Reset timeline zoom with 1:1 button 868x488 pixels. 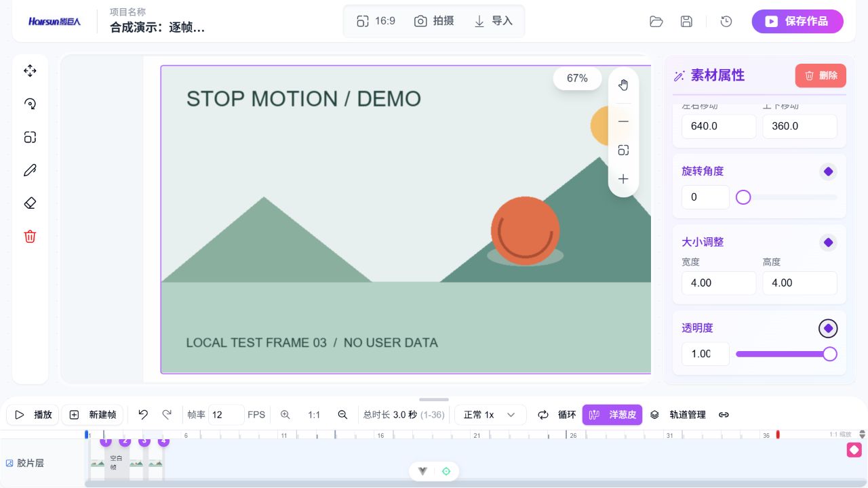coord(314,415)
